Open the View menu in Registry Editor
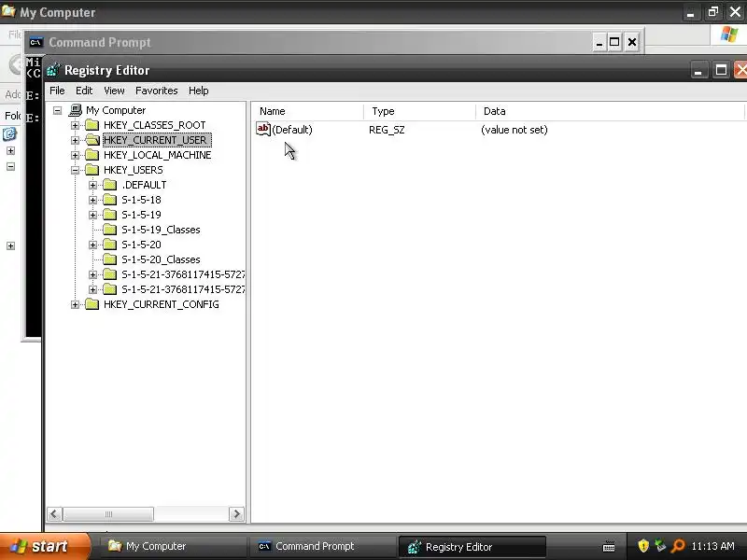Screen dimensions: 747x560 click(114, 91)
